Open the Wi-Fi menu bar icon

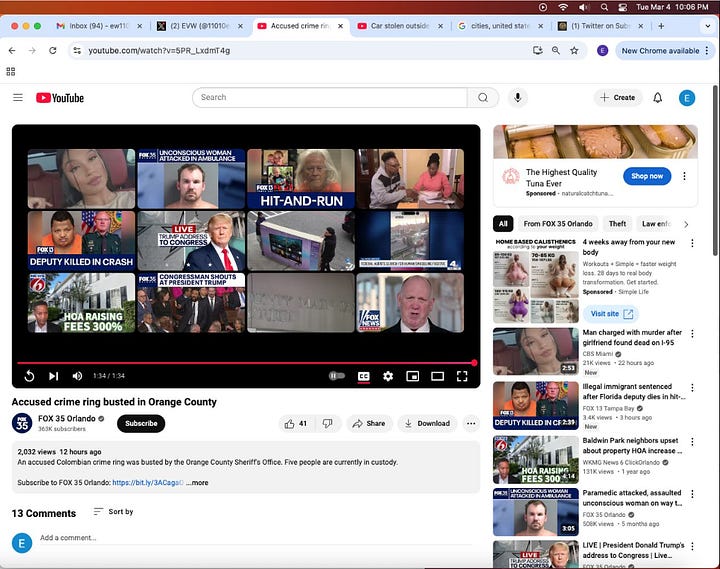click(563, 7)
